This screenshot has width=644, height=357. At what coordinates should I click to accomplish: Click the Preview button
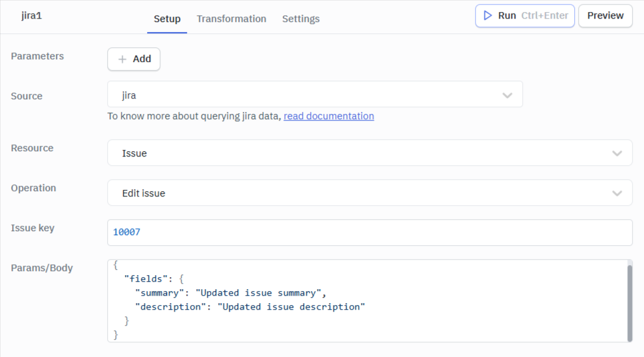point(605,15)
